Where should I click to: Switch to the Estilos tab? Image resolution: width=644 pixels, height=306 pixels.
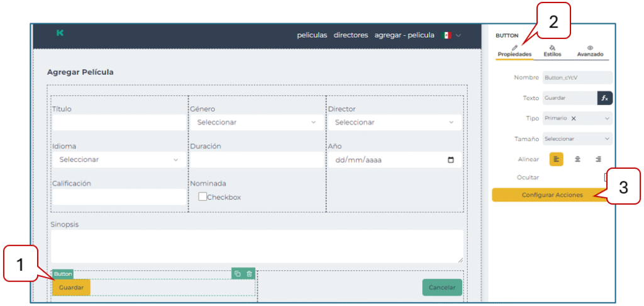[x=552, y=51]
